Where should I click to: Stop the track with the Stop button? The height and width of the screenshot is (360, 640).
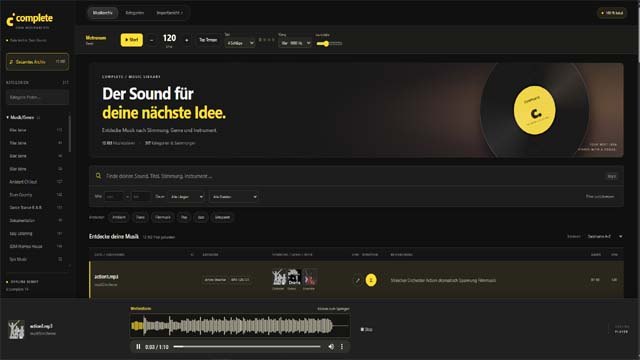(367, 329)
